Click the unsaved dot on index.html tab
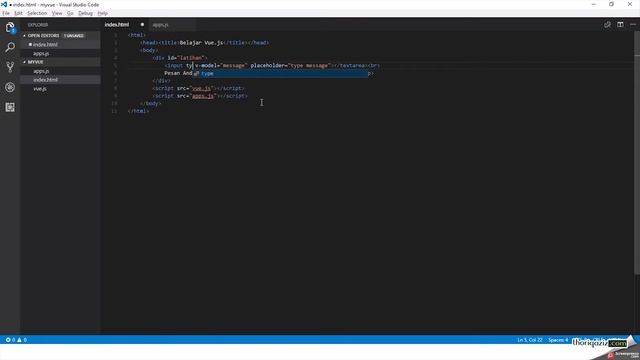Image resolution: width=640 pixels, height=360 pixels. coord(142,24)
